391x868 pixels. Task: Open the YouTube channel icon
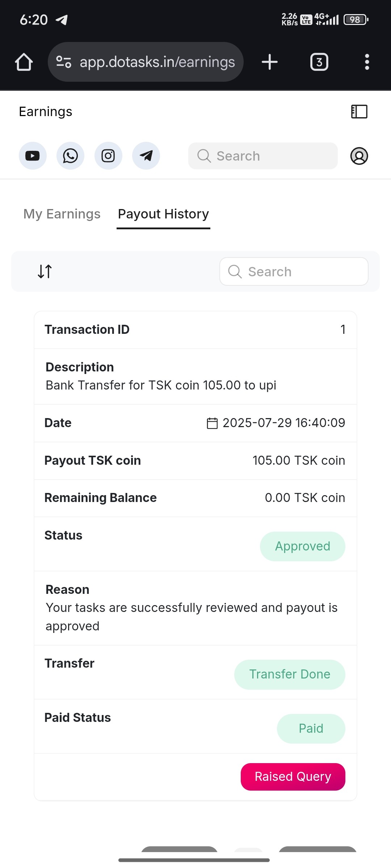click(33, 156)
